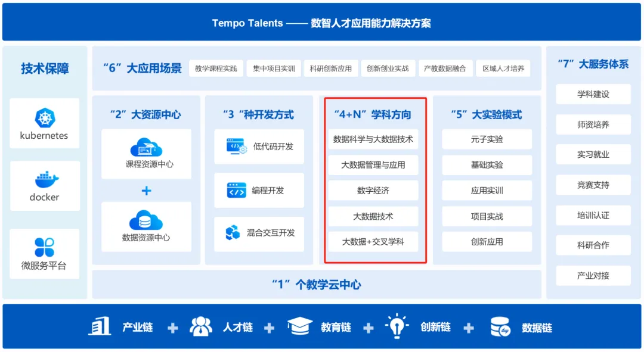
Task: Click the 学科建设 service box
Action: click(593, 94)
